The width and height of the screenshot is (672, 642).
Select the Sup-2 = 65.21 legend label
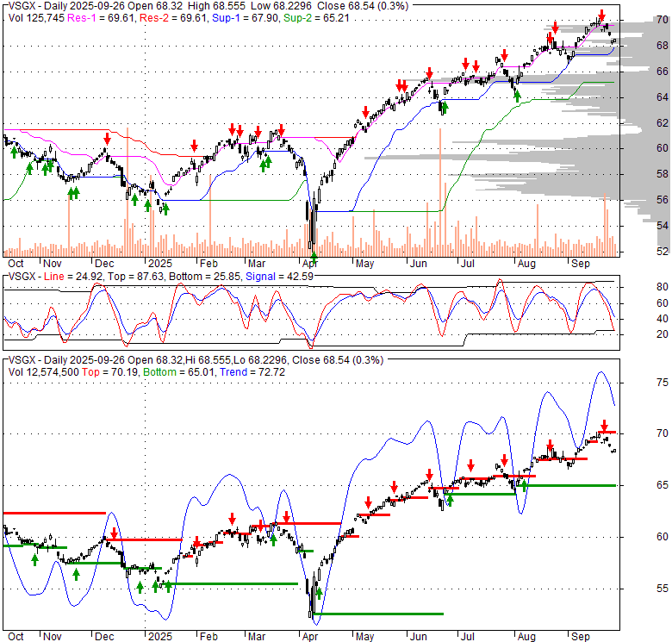coord(317,18)
